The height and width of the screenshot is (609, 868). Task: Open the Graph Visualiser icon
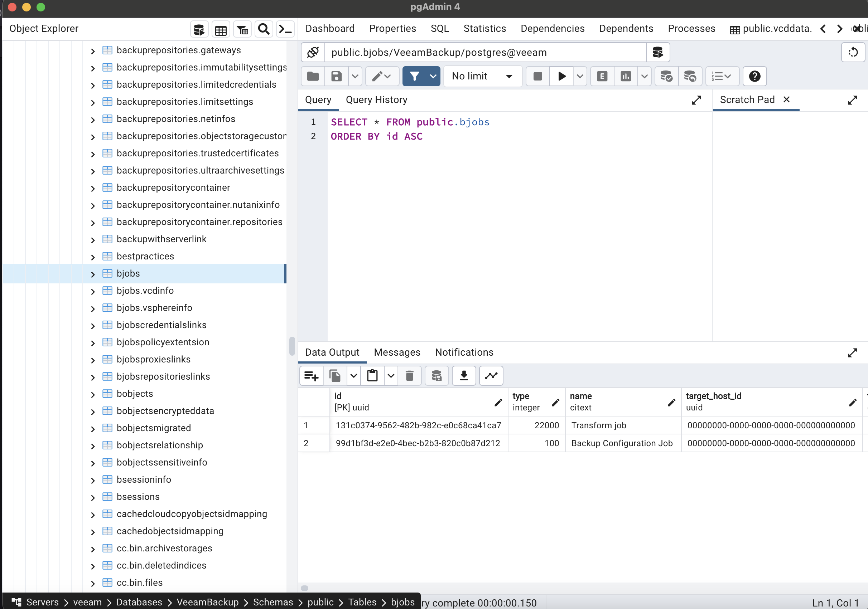[491, 375]
